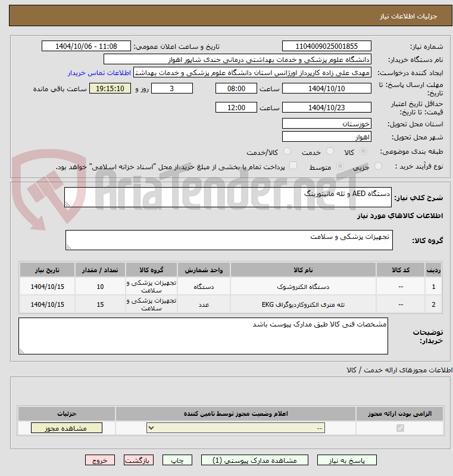Click the جزئیات اطلاعات نیاز page title
Image resolution: width=453 pixels, height=476 pixels.
click(408, 16)
